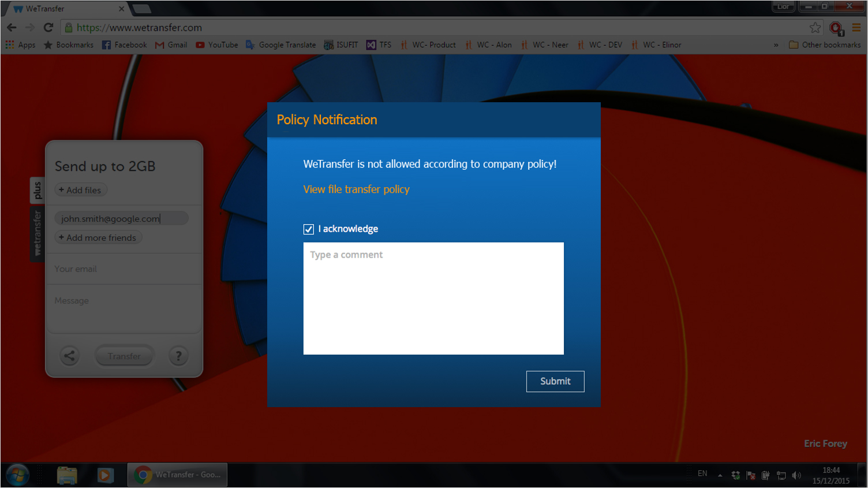This screenshot has height=488, width=868.
Task: Select the plus side tab
Action: pyautogui.click(x=37, y=190)
